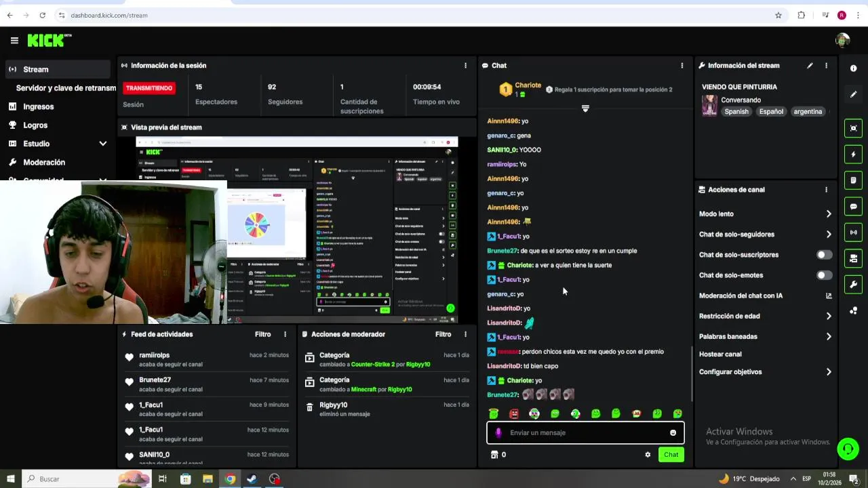868x488 pixels.
Task: Click the pencil icon in right sidebar
Action: pyautogui.click(x=853, y=94)
